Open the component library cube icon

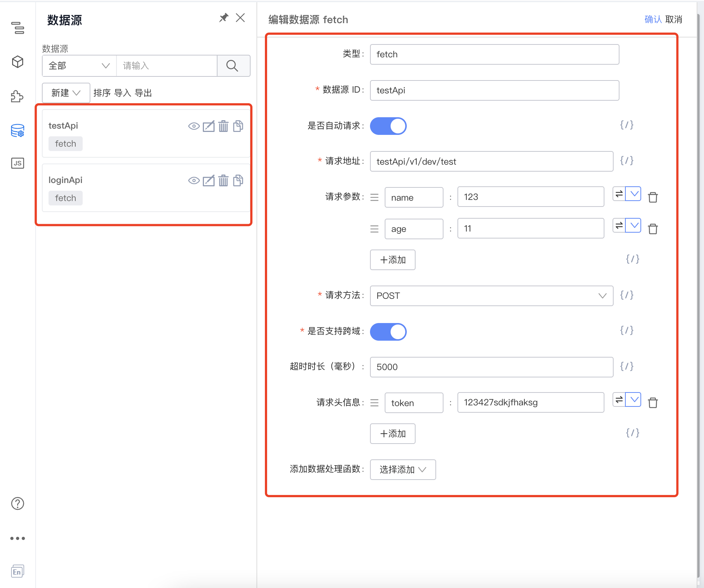click(x=18, y=62)
